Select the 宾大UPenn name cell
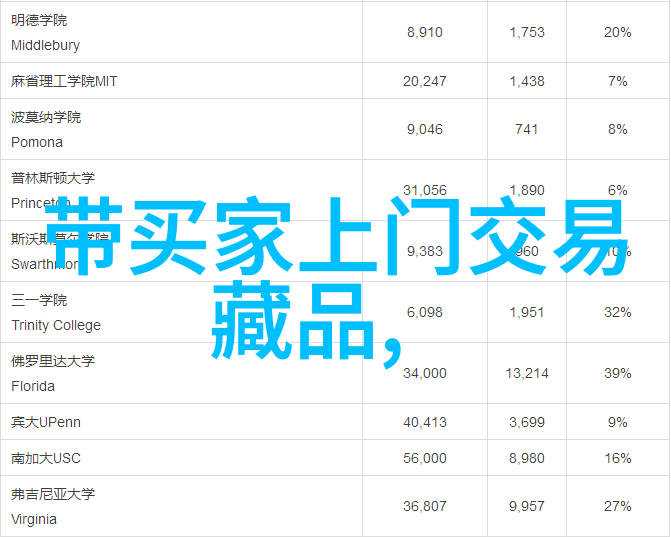The width and height of the screenshot is (671, 537). (181, 422)
